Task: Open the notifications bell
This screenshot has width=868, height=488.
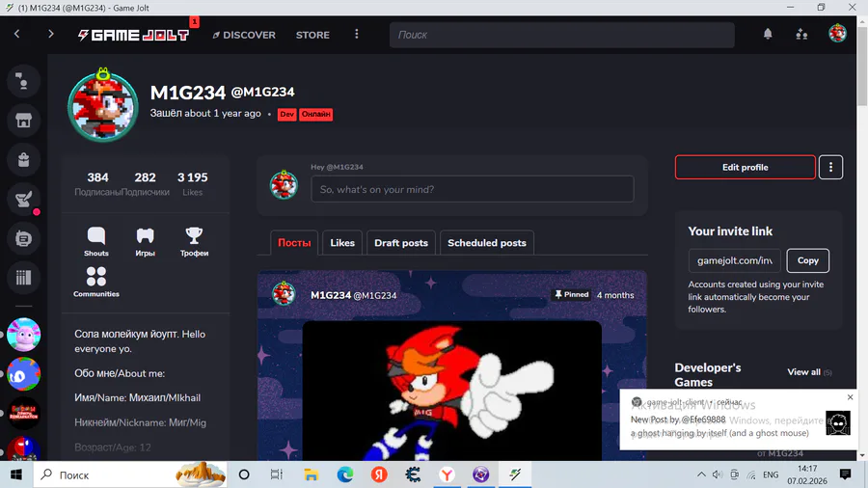Action: pos(768,35)
